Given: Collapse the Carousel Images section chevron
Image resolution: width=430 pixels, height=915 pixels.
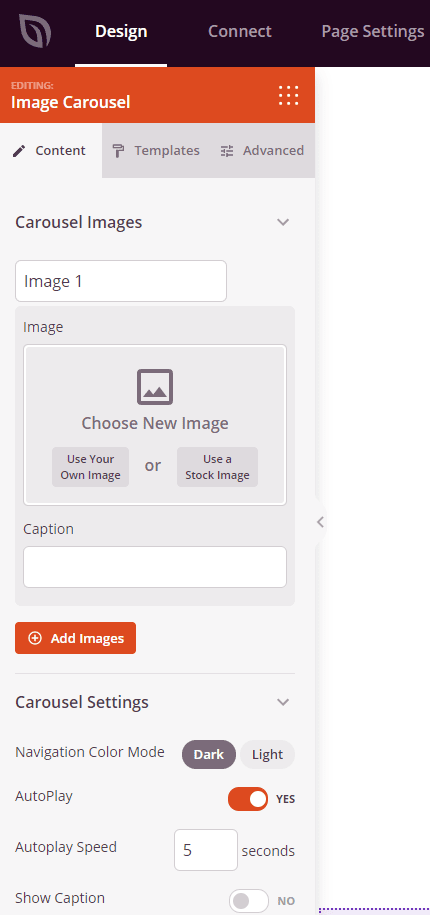Looking at the screenshot, I should click(283, 222).
